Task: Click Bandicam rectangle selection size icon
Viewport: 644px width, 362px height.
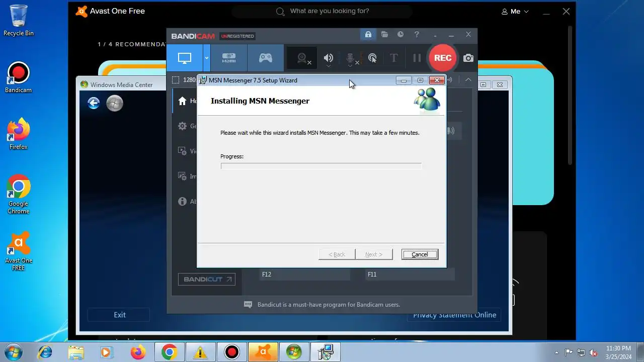Action: click(x=175, y=80)
